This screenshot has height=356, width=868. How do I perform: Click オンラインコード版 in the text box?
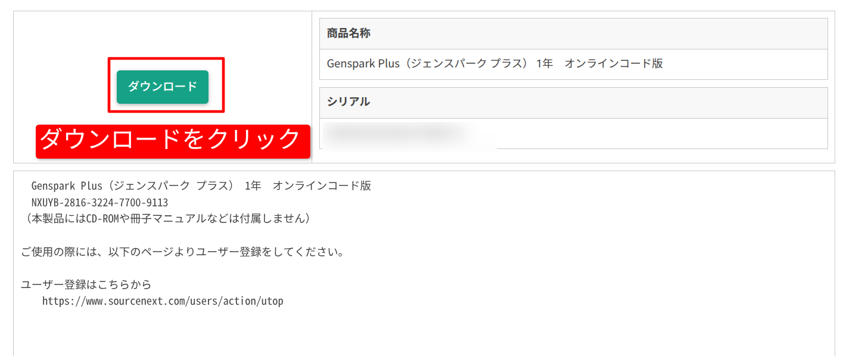pyautogui.click(x=322, y=186)
